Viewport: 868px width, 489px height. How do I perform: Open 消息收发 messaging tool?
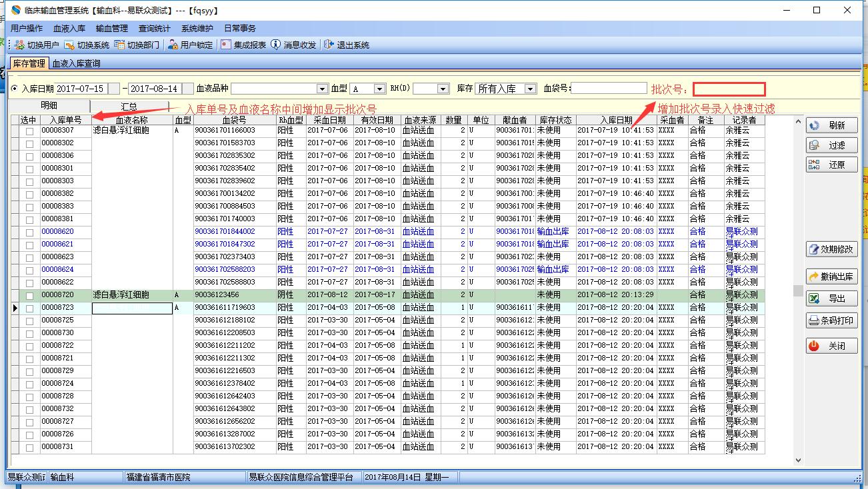click(293, 45)
